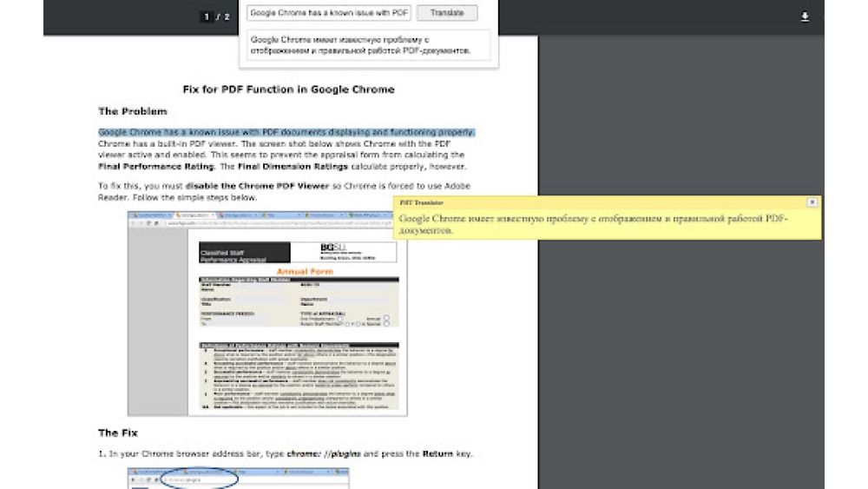Click the bold 'chrome: //plugins' text
Viewport: 868px width, 489px height.
(323, 453)
